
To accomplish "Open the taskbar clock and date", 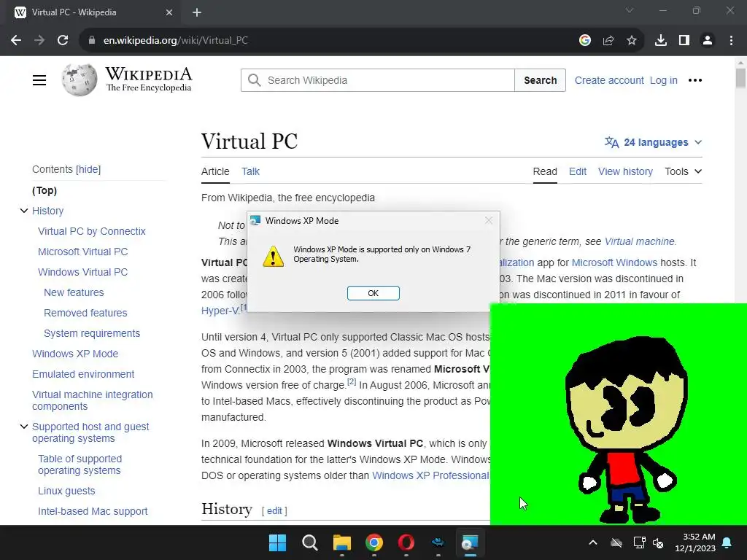I will 695,542.
